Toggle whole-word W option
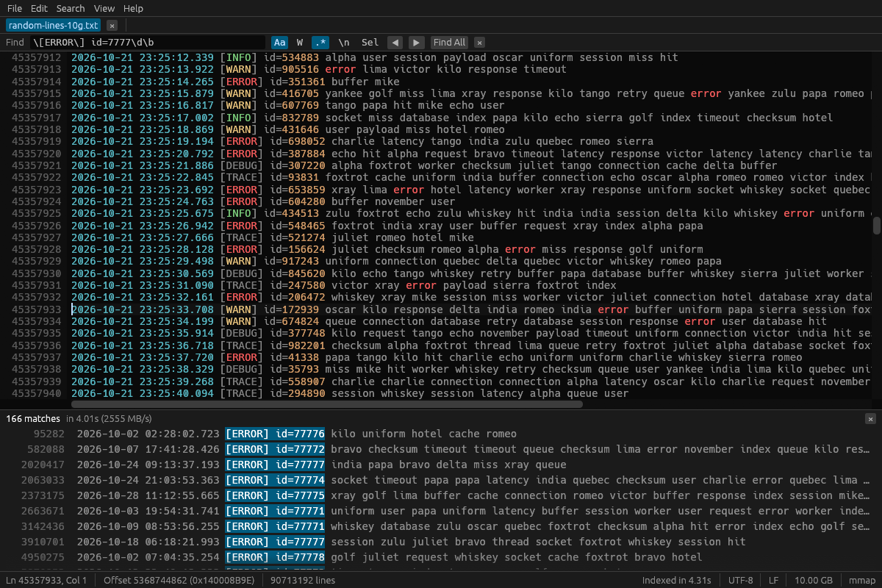The height and width of the screenshot is (588, 882). click(x=300, y=43)
